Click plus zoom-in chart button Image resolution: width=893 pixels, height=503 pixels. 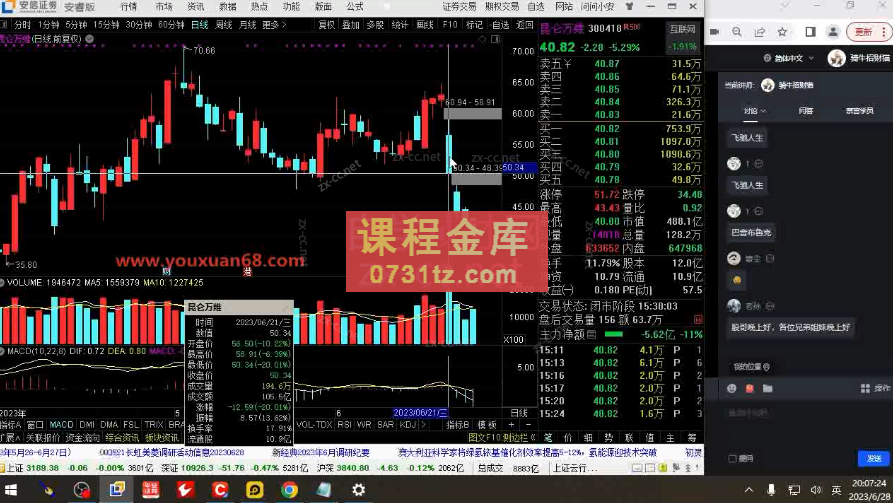511,425
